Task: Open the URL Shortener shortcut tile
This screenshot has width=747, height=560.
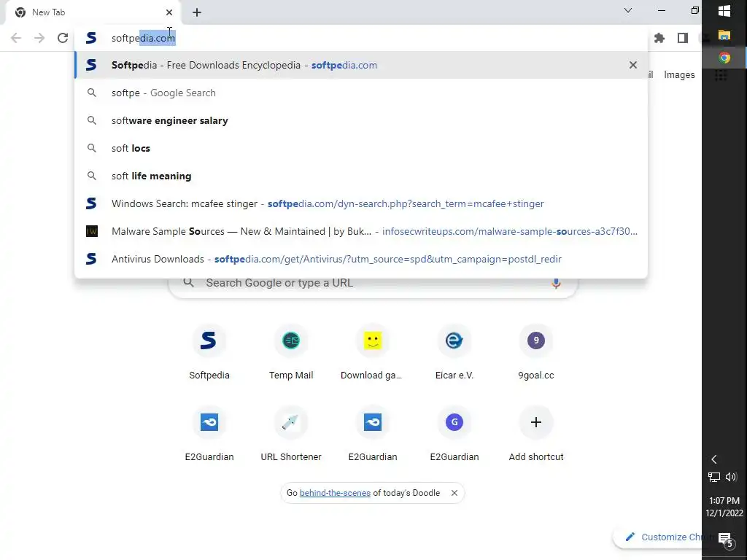Action: 291,434
